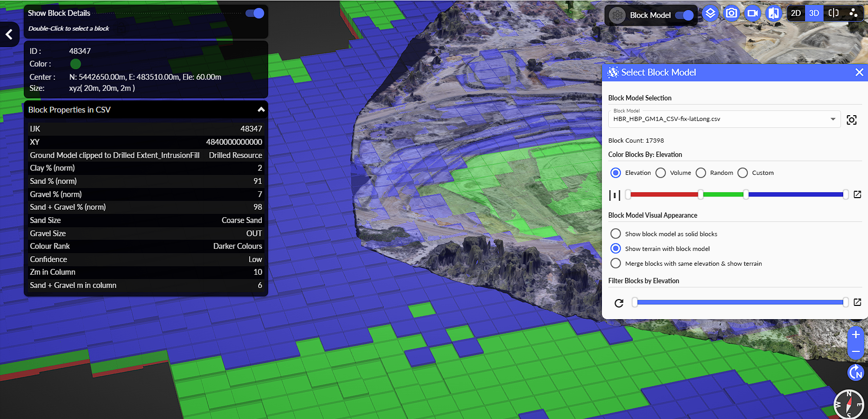This screenshot has height=419, width=868.
Task: Pop out the color range slider editor
Action: (857, 194)
